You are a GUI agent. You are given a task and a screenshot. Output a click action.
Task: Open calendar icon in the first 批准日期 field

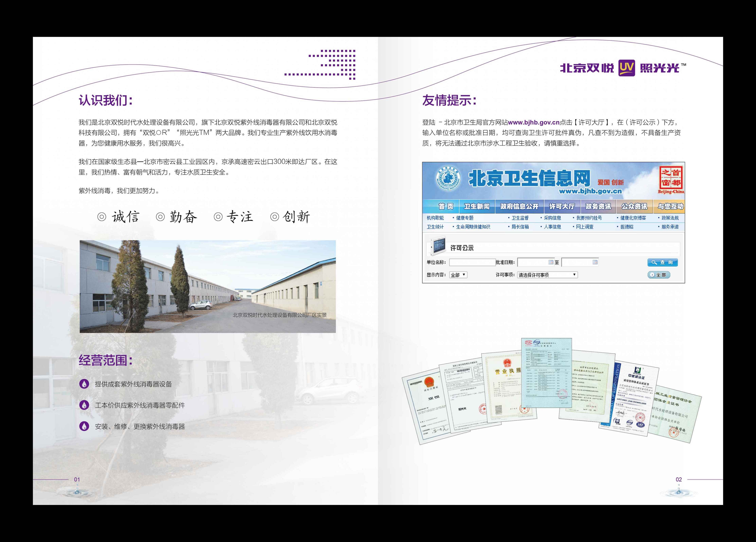551,262
